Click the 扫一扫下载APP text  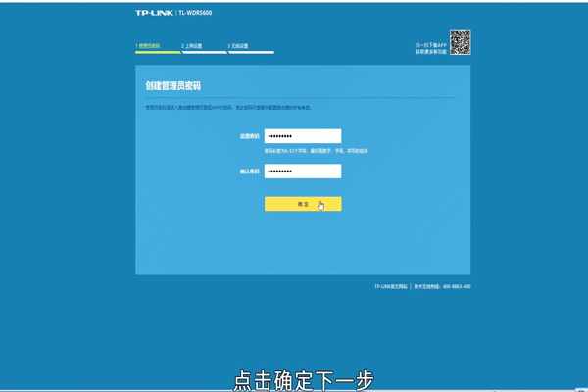(431, 45)
